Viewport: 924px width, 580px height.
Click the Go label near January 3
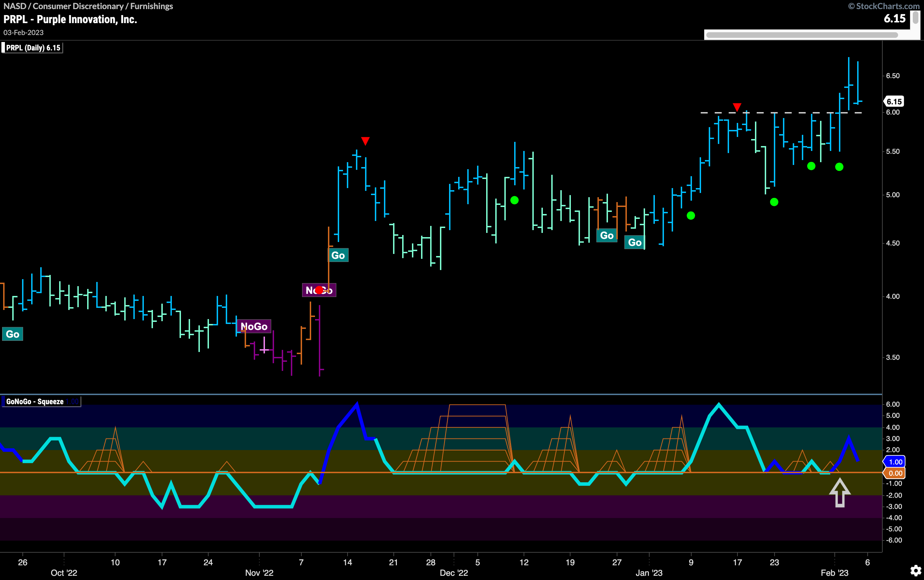pyautogui.click(x=635, y=242)
